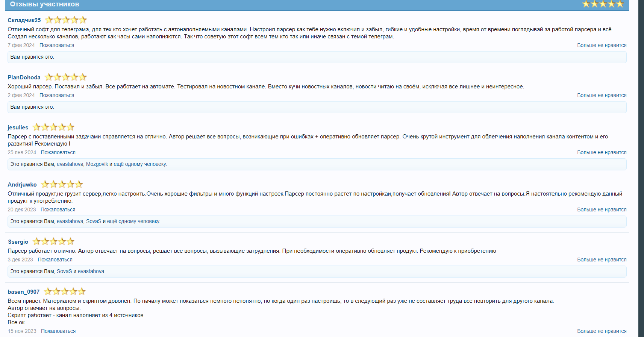The width and height of the screenshot is (644, 337).
Task: Click the star rating beside basen_0907
Action: (65, 291)
